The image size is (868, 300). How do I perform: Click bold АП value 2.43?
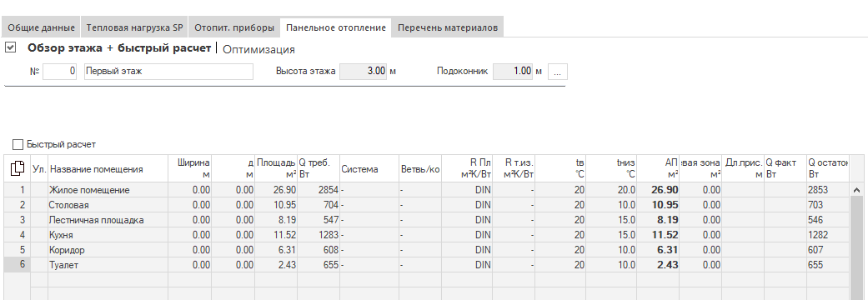point(658,264)
